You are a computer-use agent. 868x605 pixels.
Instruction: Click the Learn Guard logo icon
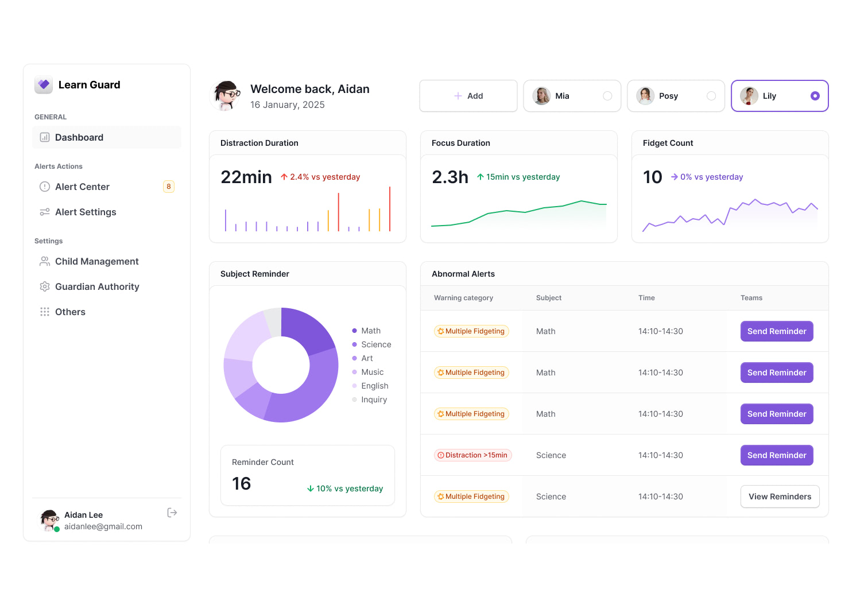click(44, 85)
